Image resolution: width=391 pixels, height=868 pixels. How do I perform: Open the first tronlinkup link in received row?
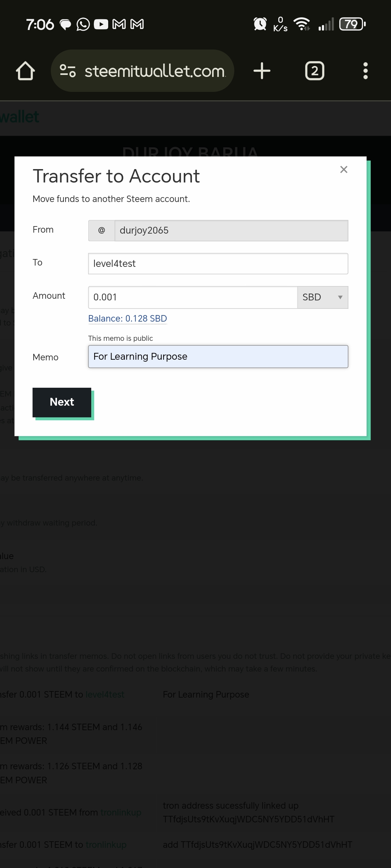[x=121, y=812]
